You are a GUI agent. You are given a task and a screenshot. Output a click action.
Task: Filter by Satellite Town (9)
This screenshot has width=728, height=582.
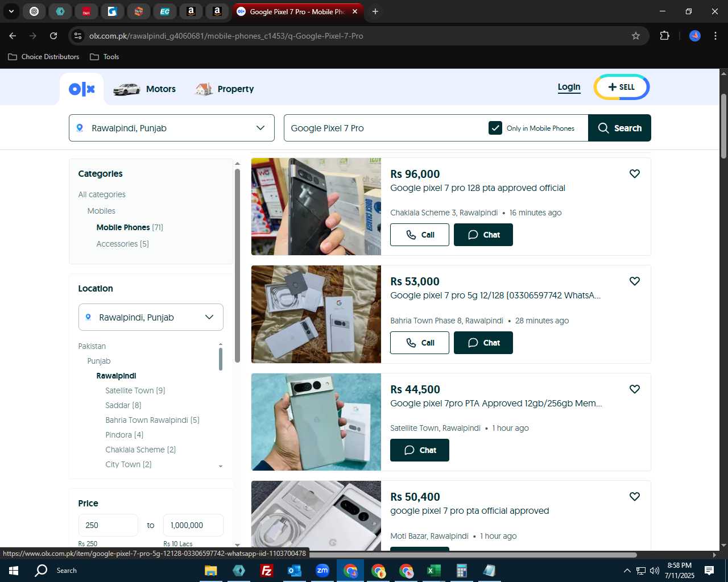(135, 390)
